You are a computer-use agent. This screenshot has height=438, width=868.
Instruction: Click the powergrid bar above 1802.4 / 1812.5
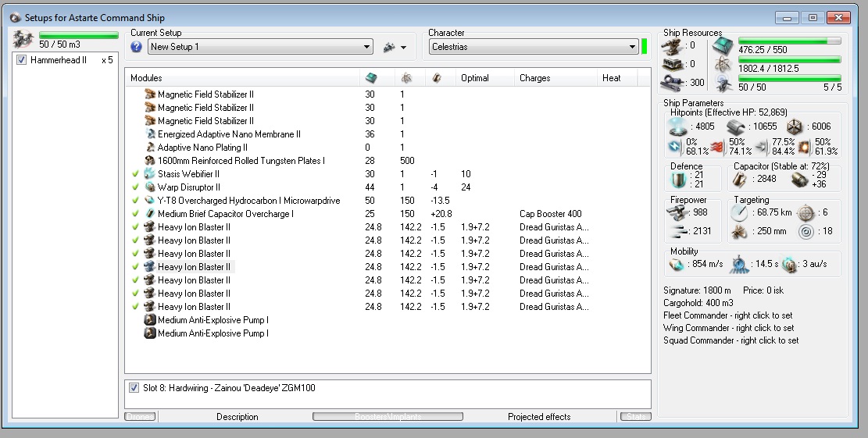click(x=789, y=59)
